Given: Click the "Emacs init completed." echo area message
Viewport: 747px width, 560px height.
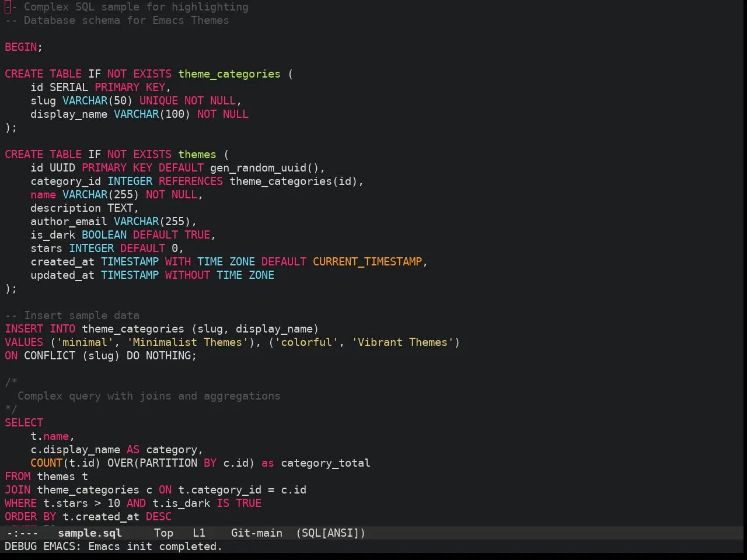Looking at the screenshot, I should 155,546.
